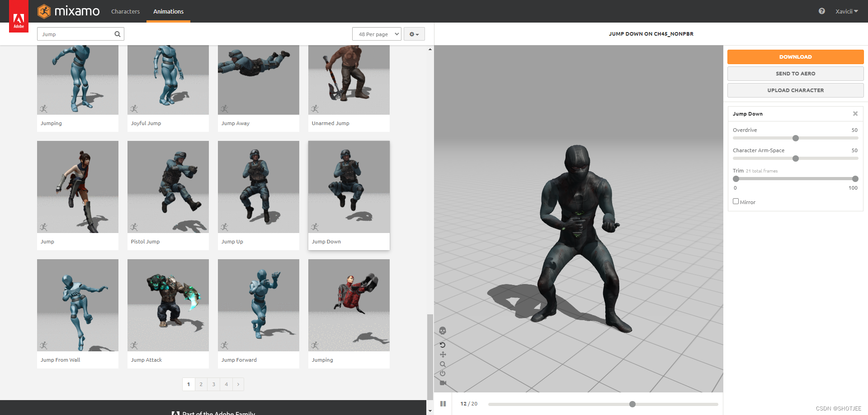Screen dimensions: 868x415
Task: Select the Jump Away animation thumbnail
Action: [x=259, y=80]
